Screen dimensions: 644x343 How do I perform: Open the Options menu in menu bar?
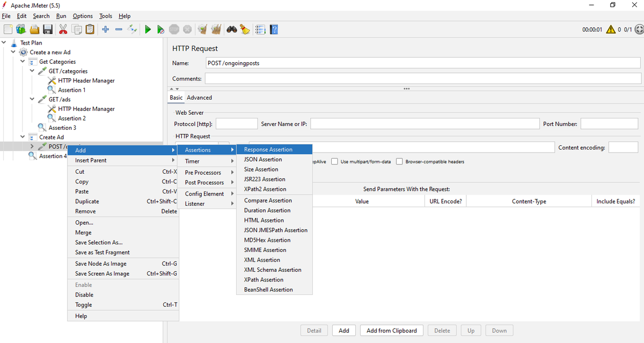tap(83, 16)
